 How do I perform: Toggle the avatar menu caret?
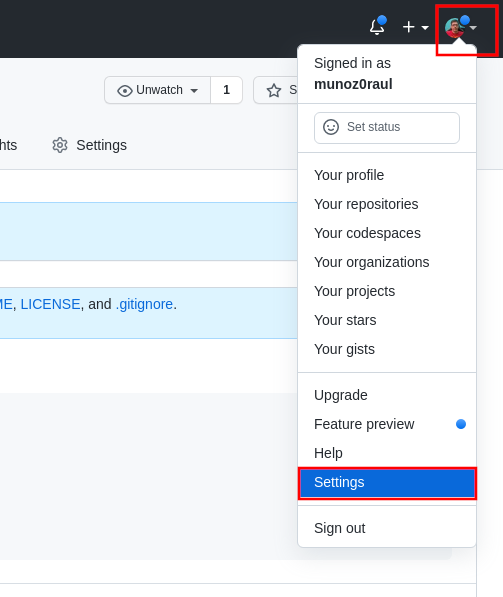[x=473, y=27]
